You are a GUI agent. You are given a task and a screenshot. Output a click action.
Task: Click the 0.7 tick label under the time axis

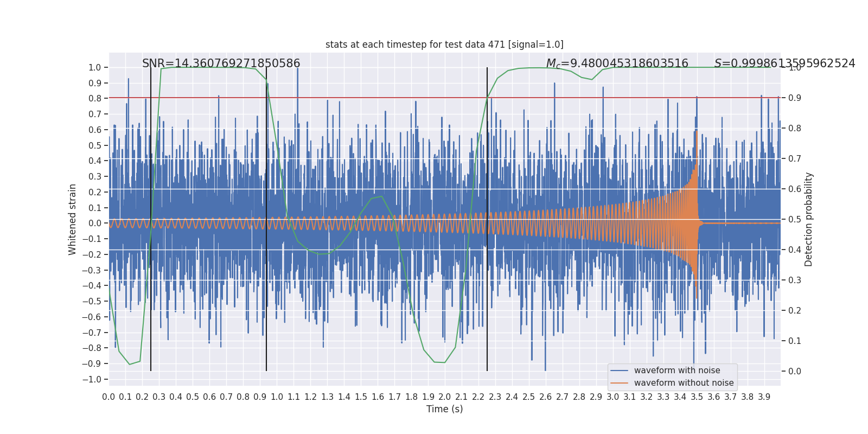coord(226,397)
